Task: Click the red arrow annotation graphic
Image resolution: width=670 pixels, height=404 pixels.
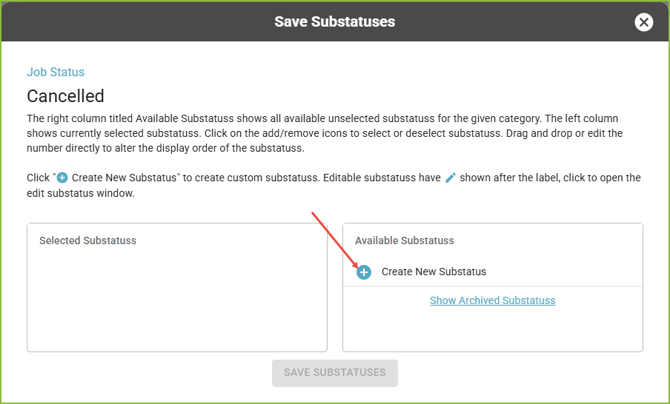Action: [335, 239]
